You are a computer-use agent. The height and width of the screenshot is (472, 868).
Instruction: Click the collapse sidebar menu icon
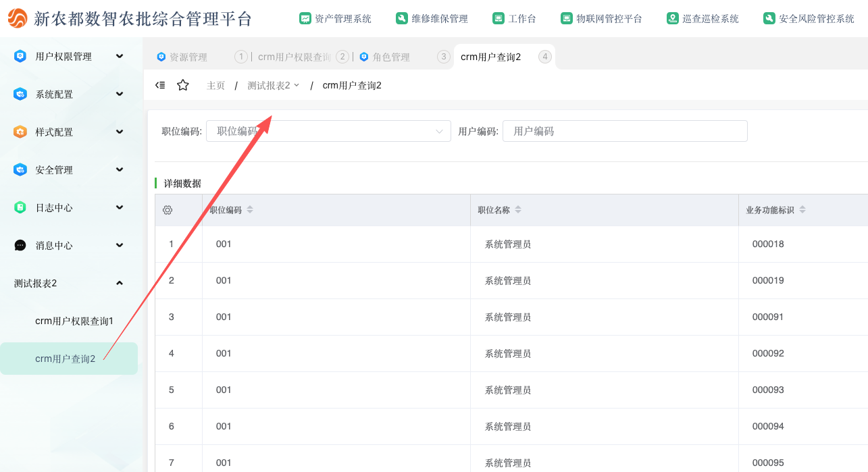click(160, 85)
